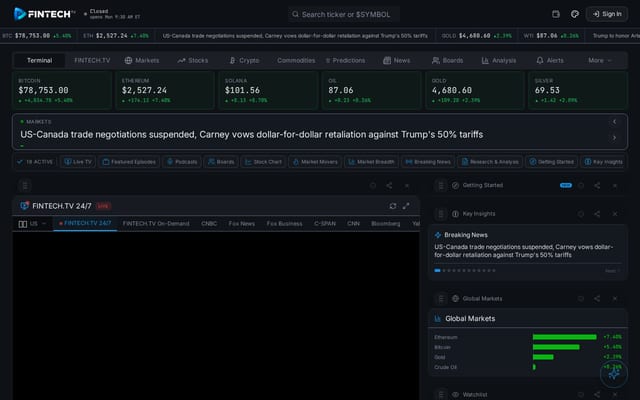Focus the Search ticker or $SYMBOL field
This screenshot has height=400, width=640.
coord(344,14)
